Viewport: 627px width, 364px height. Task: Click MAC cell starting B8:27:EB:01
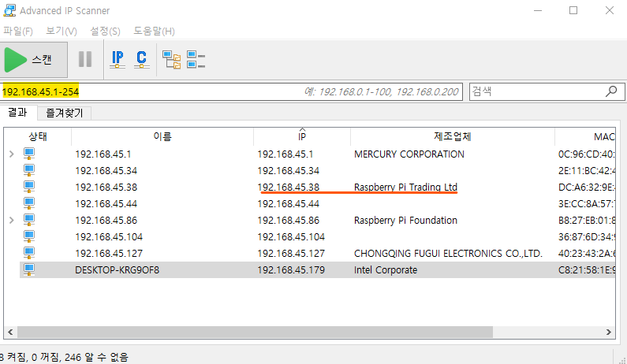coord(587,220)
